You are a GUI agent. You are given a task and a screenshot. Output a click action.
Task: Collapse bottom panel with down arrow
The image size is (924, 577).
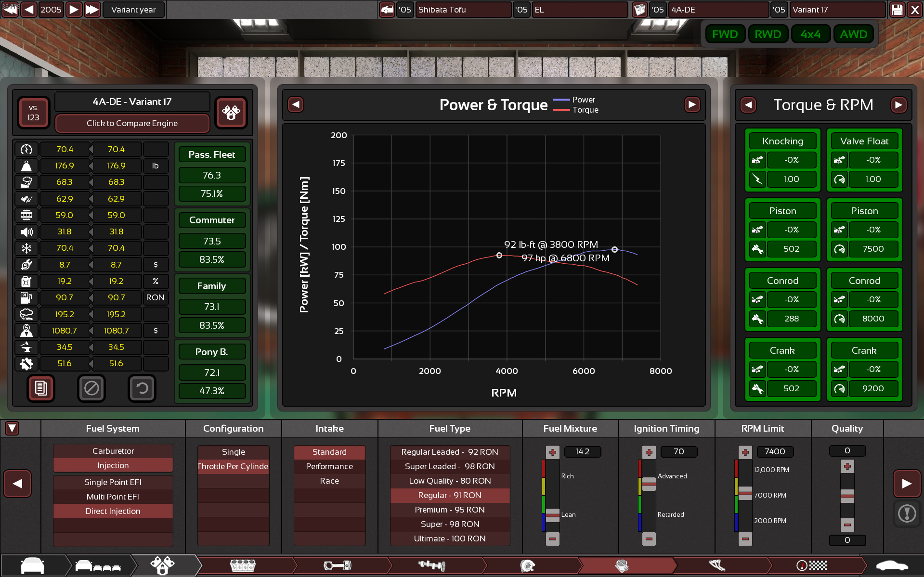(x=12, y=428)
